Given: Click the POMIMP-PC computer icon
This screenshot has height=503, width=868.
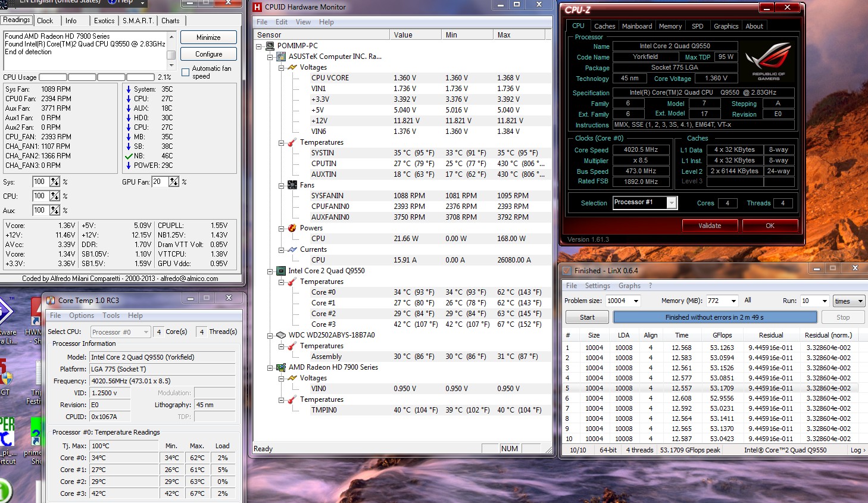Looking at the screenshot, I should (x=270, y=46).
